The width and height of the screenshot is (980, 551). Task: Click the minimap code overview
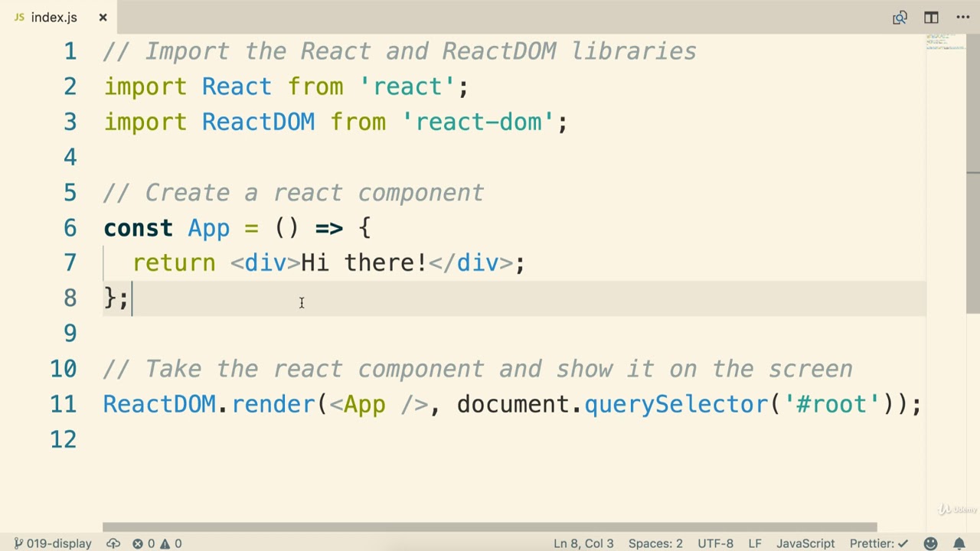(946, 42)
